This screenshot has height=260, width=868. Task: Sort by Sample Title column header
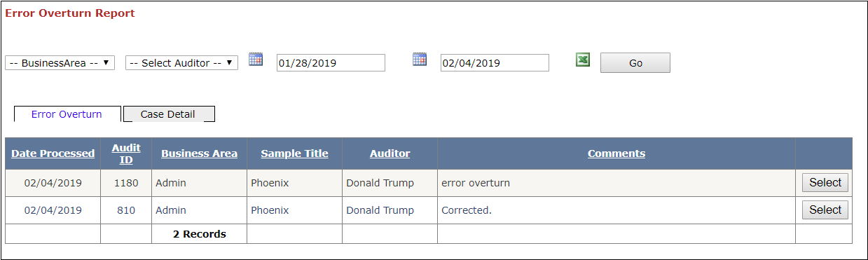[x=294, y=153]
